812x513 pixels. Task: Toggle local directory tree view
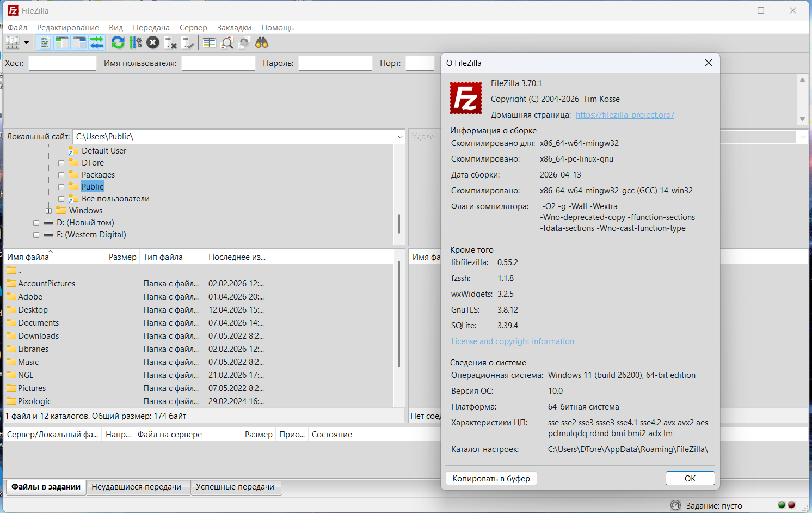(62, 42)
